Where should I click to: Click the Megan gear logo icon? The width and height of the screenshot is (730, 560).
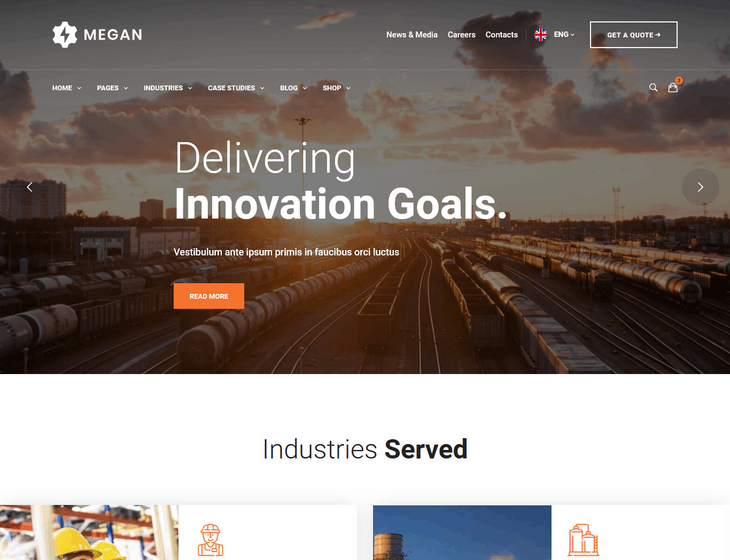pyautogui.click(x=65, y=35)
